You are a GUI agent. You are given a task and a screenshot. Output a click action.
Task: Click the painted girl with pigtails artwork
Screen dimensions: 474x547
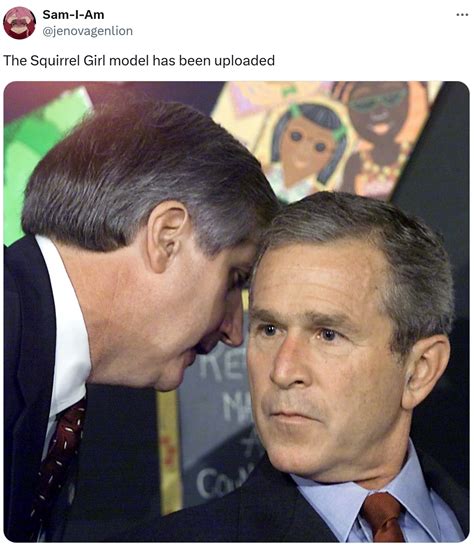tap(307, 150)
